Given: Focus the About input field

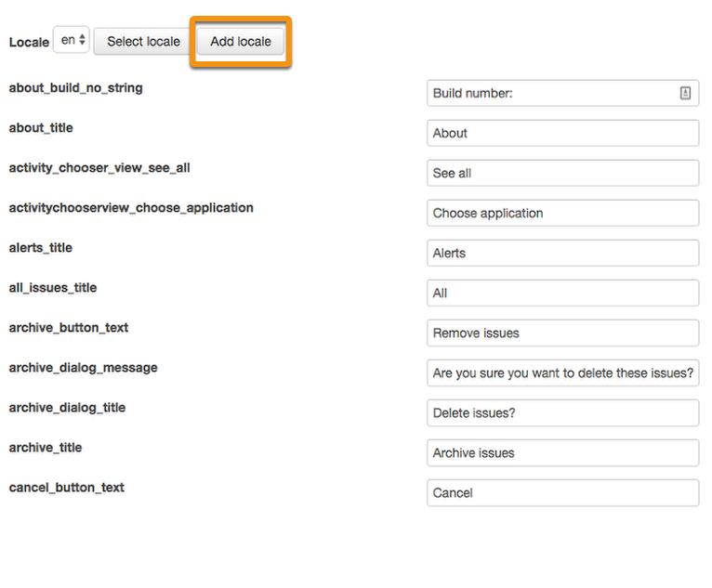Looking at the screenshot, I should (x=562, y=133).
